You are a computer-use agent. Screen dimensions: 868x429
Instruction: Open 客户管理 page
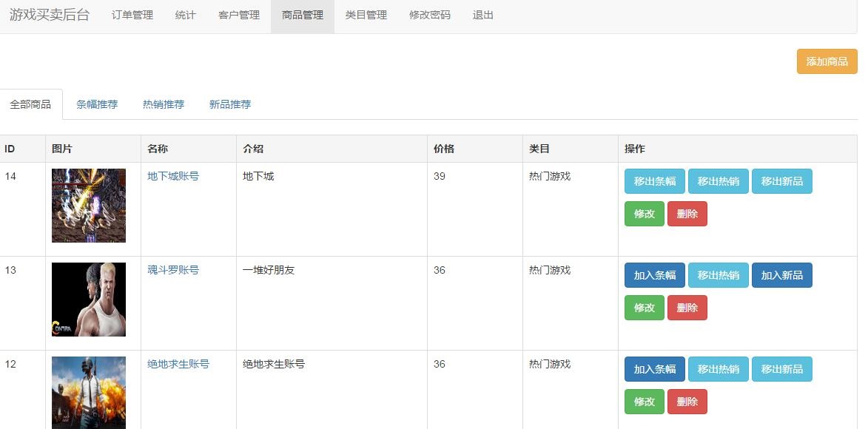pyautogui.click(x=239, y=15)
